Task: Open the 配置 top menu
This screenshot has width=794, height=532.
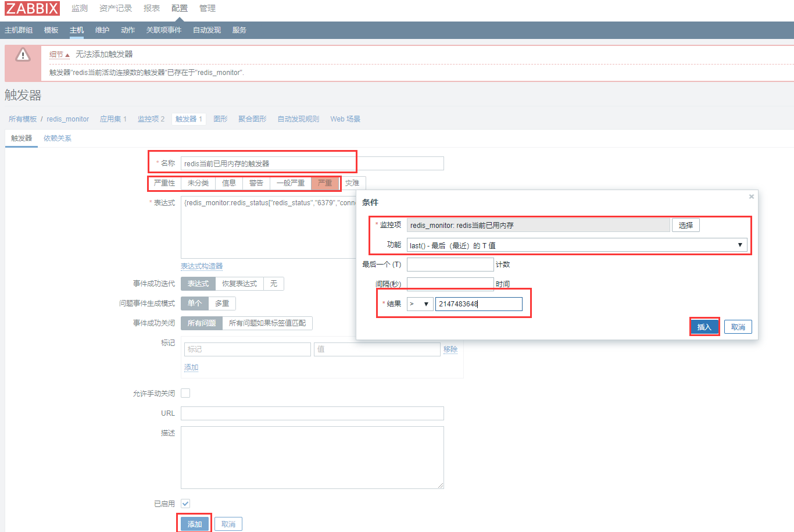Action: point(180,8)
